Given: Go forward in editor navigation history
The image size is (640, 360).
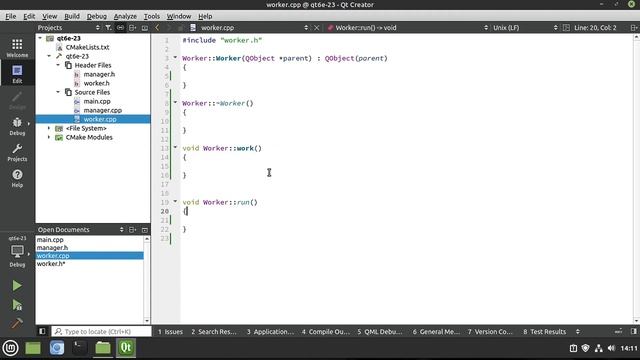Looking at the screenshot, I should point(169,28).
